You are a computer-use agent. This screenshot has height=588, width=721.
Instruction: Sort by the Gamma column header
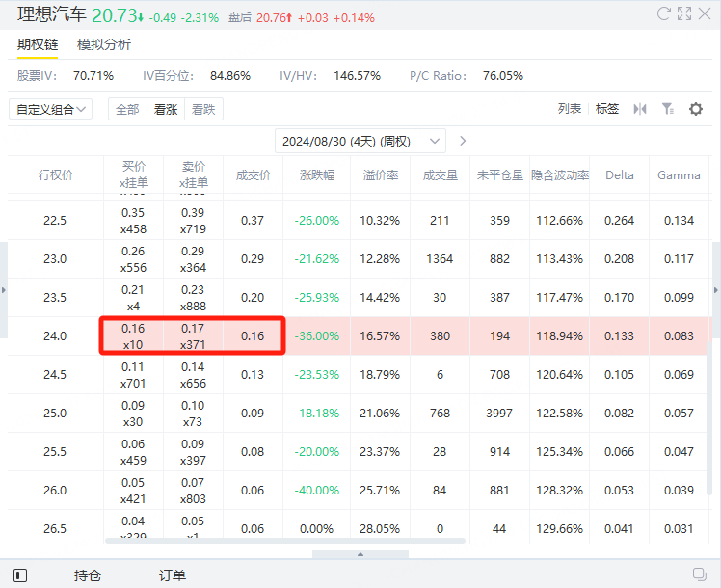(x=679, y=175)
